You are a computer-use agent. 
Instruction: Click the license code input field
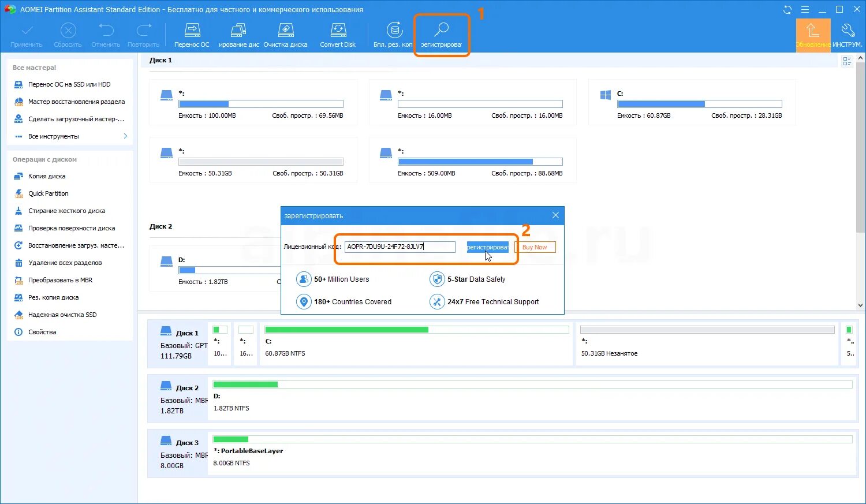coord(400,247)
